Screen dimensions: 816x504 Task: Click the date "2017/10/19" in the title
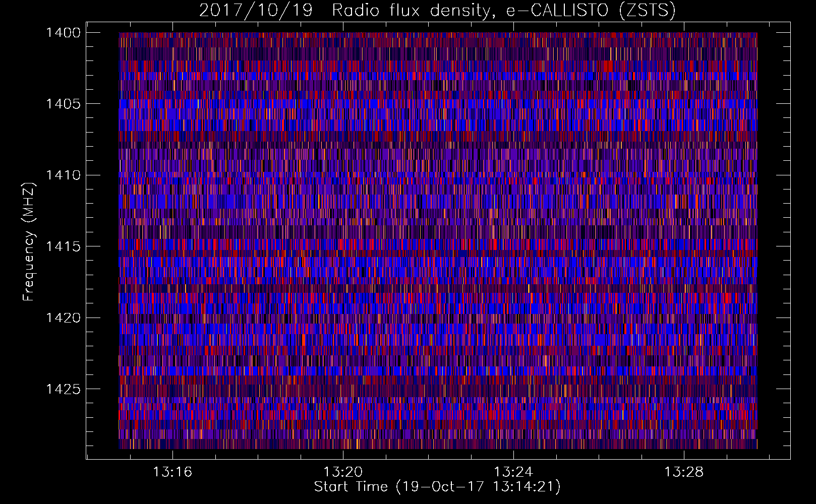click(x=255, y=11)
